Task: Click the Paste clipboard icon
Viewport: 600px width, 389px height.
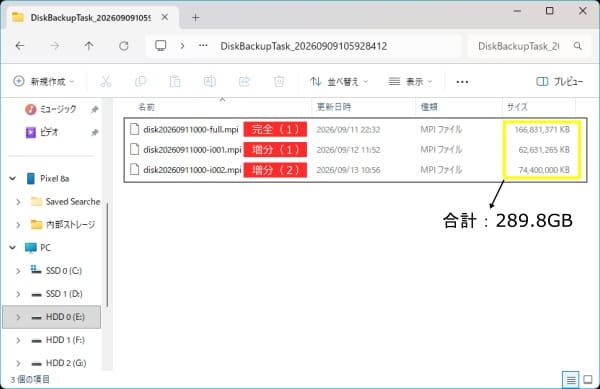Action: (175, 81)
